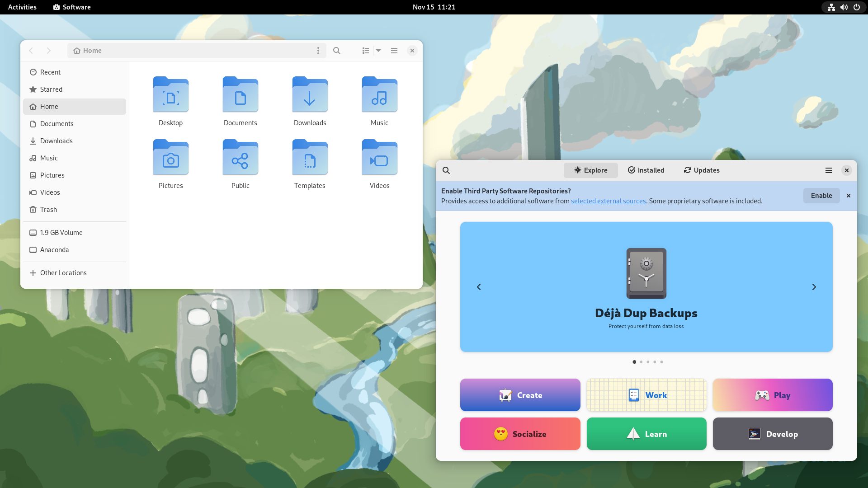Viewport: 868px width, 488px height.
Task: Click the network icon in system tray
Action: [831, 7]
